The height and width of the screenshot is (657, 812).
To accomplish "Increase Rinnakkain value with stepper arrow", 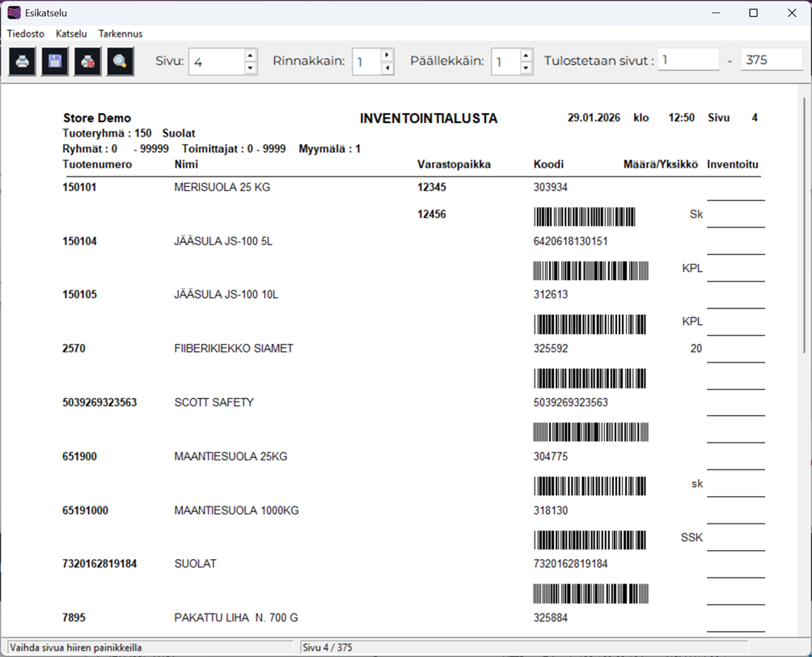I will (387, 55).
